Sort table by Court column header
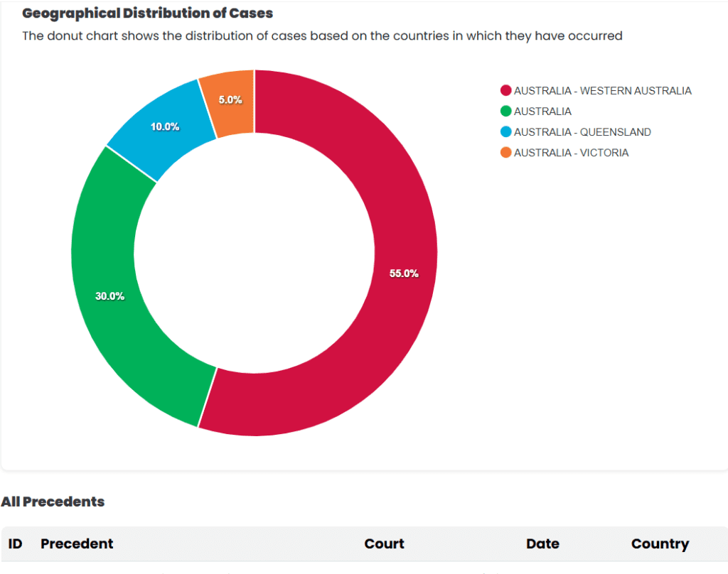The height and width of the screenshot is (574, 728). 384,543
